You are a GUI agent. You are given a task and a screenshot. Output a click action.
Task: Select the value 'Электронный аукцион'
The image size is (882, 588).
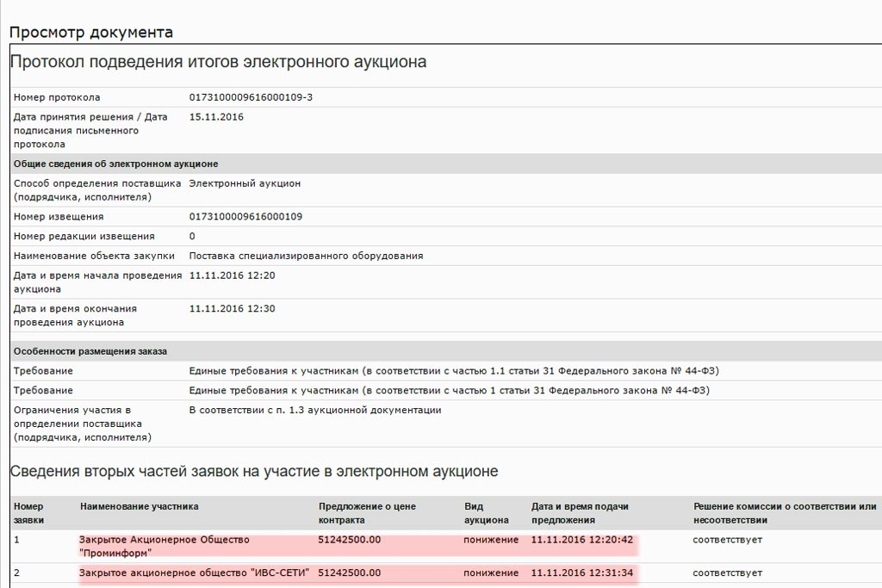click(245, 183)
